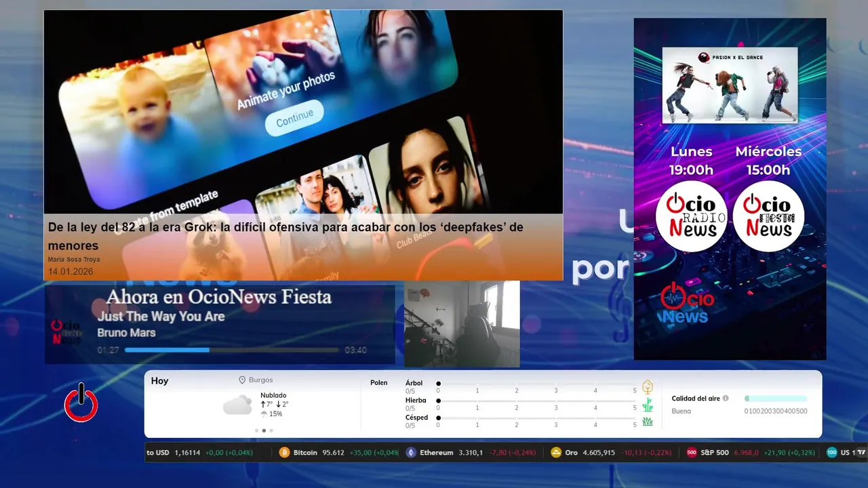The width and height of the screenshot is (868, 488).
Task: Click the Césped pollen level slider
Action: coord(536,419)
